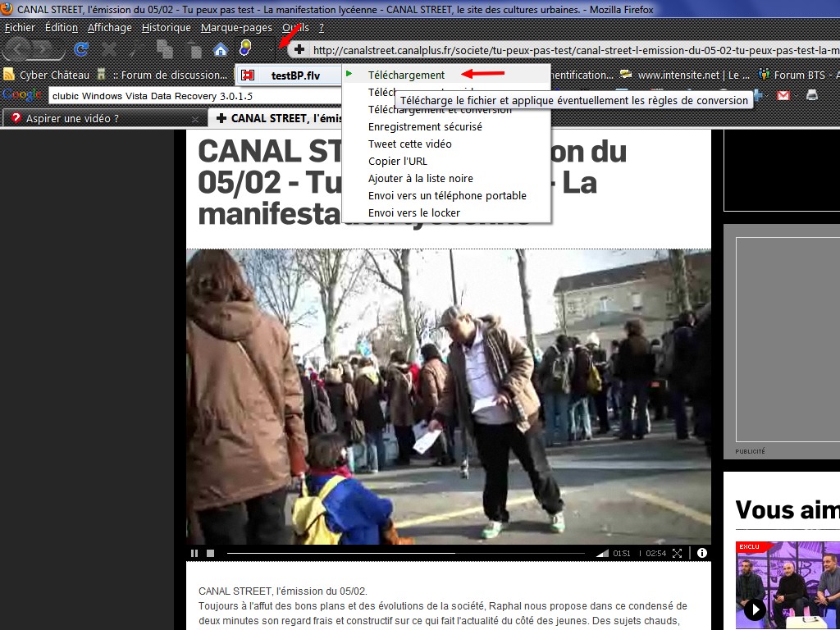Open the Historique menu
Viewport: 840px width, 630px height.
[166, 27]
